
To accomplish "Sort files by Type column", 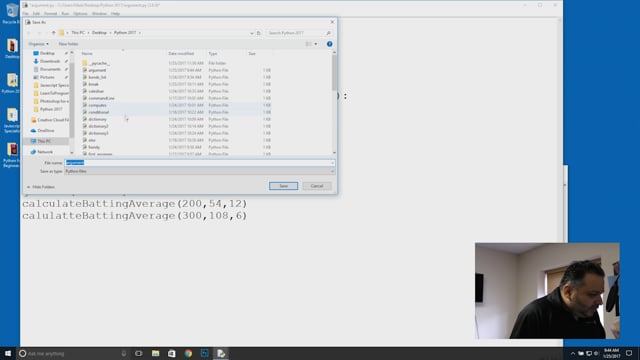I will [213, 53].
